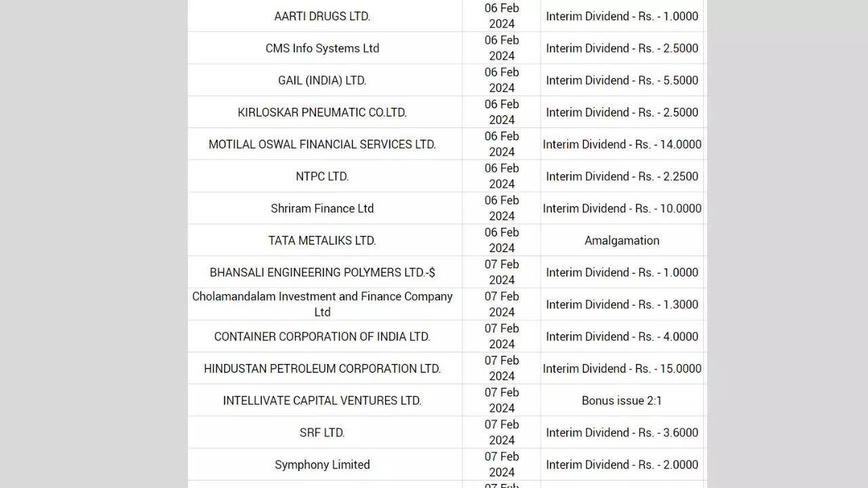Select the SRF LTD. company cell
The height and width of the screenshot is (488, 868).
[x=322, y=432]
